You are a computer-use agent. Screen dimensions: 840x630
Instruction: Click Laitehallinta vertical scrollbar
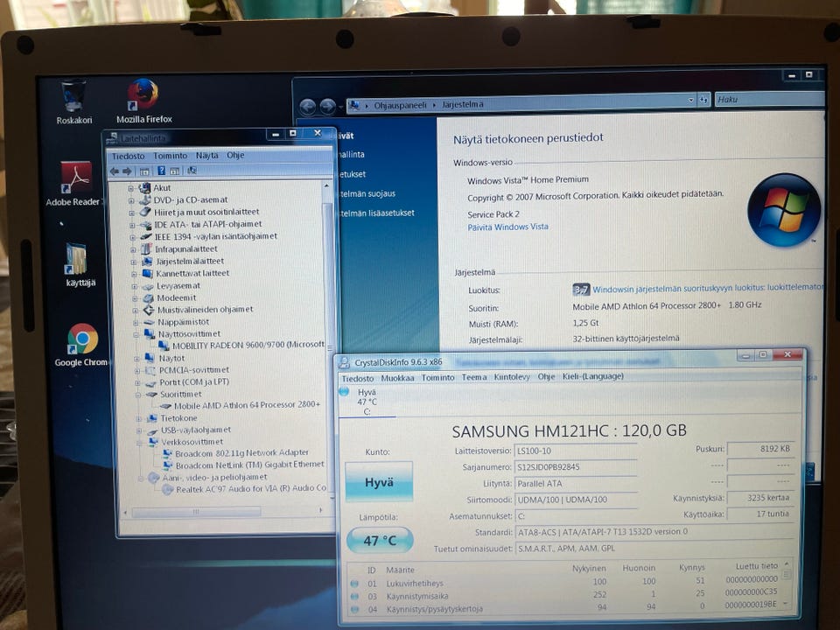coord(327,343)
